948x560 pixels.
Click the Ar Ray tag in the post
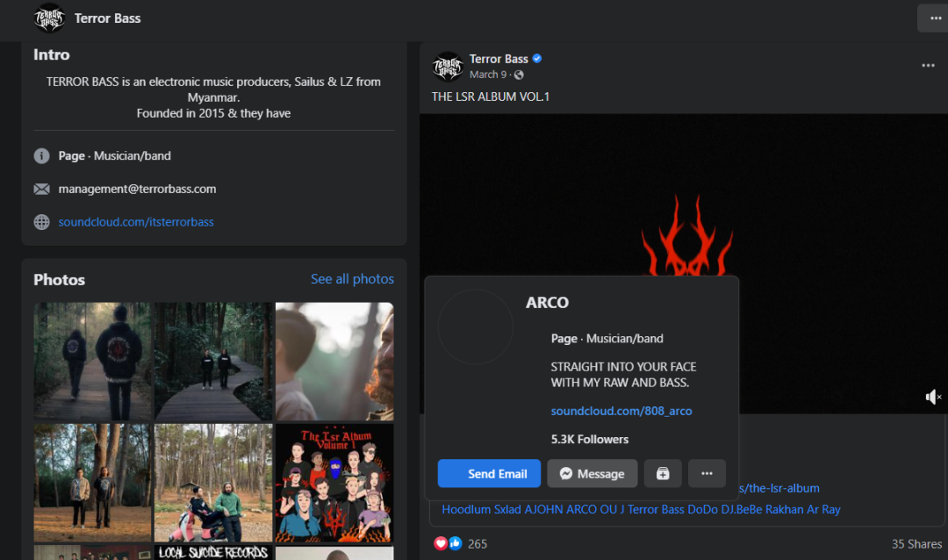823,509
